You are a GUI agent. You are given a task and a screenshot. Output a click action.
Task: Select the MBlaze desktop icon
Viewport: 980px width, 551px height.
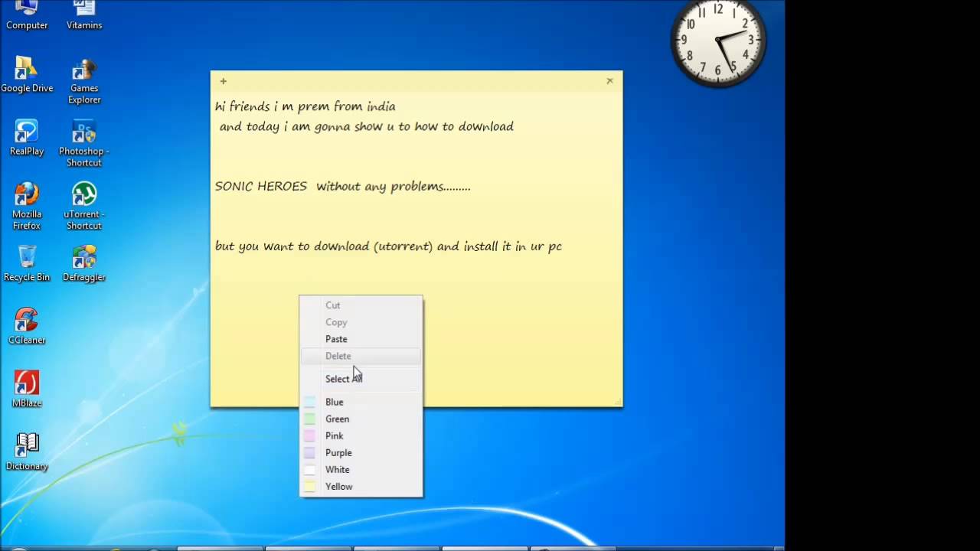[27, 389]
